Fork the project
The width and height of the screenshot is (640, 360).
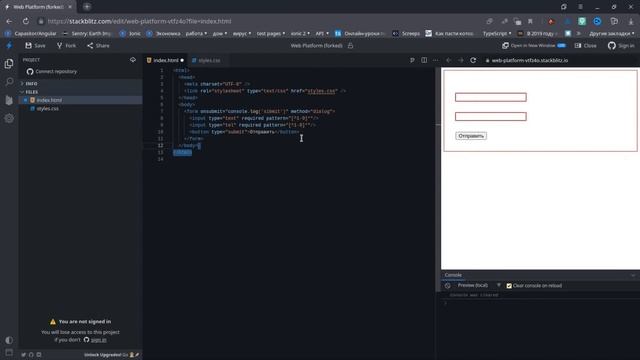66,46
